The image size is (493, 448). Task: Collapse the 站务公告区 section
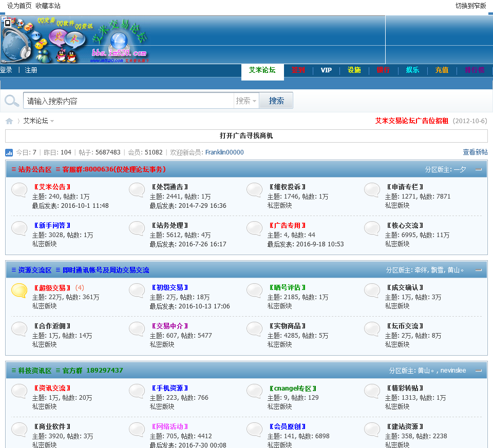click(479, 170)
